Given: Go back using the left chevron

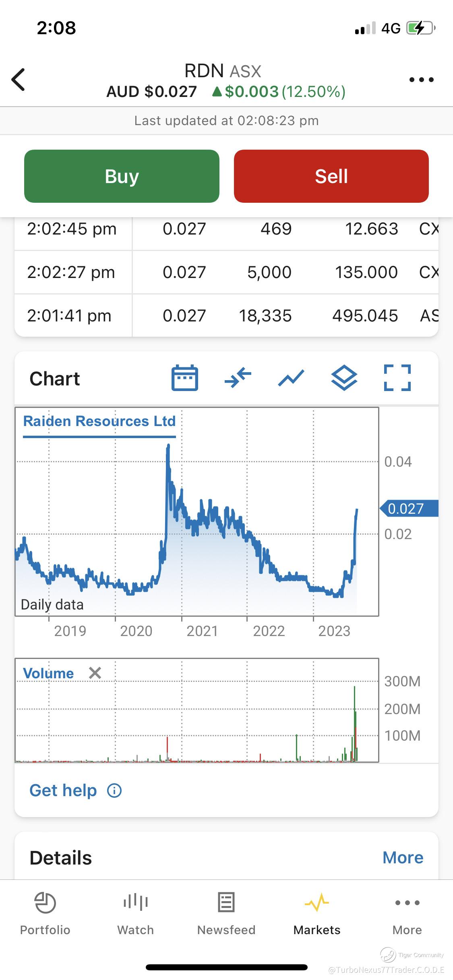Looking at the screenshot, I should coord(18,80).
